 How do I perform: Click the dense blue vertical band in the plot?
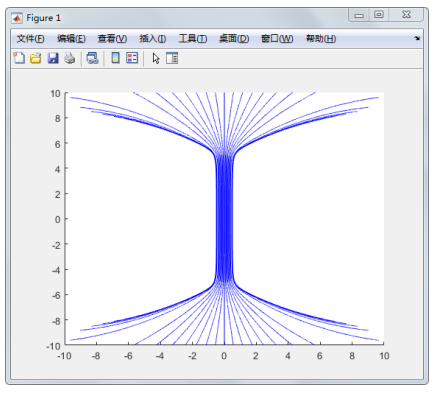[x=224, y=219]
